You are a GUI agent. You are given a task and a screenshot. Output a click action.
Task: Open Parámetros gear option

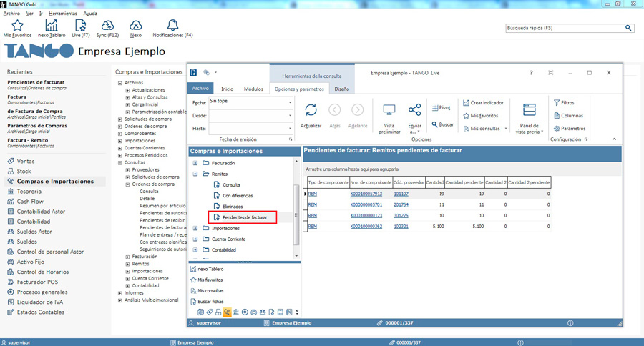570,129
